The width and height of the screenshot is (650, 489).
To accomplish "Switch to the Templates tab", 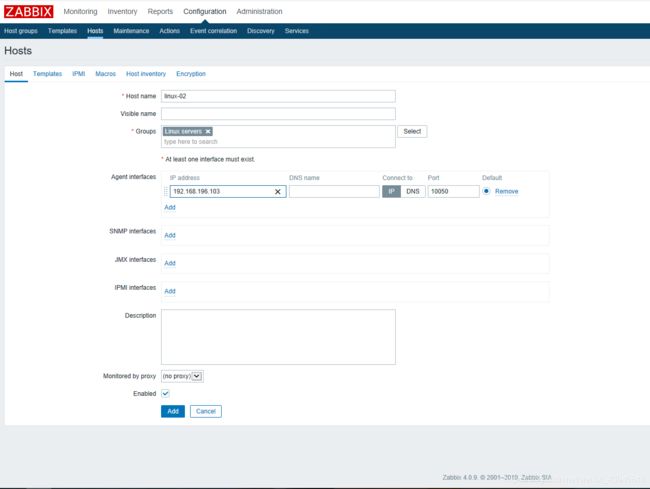I will (x=47, y=74).
